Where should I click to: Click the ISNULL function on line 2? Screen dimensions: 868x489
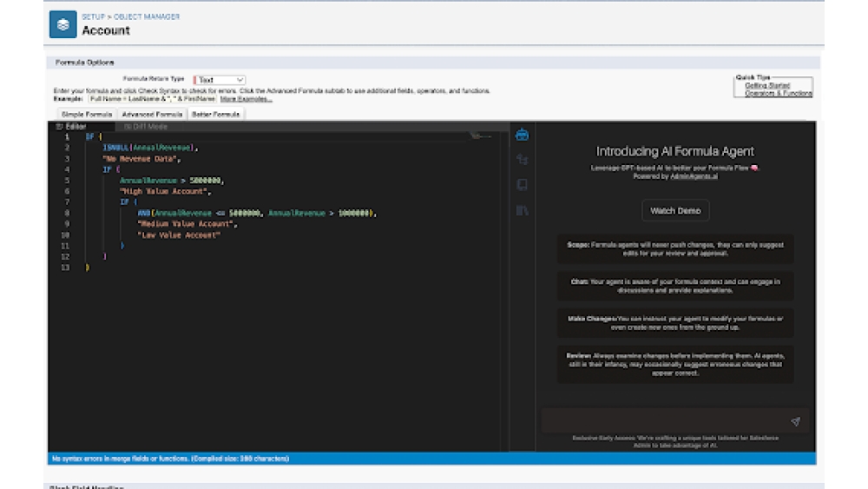(115, 148)
